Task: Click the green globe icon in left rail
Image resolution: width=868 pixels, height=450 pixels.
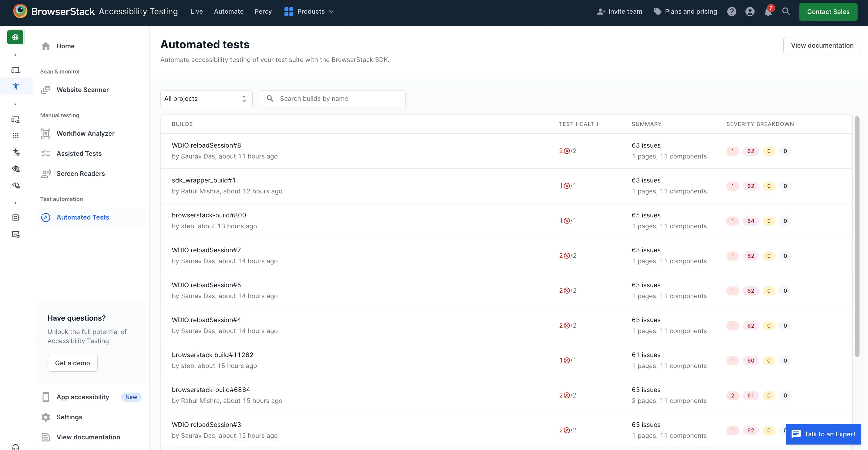Action: [15, 37]
